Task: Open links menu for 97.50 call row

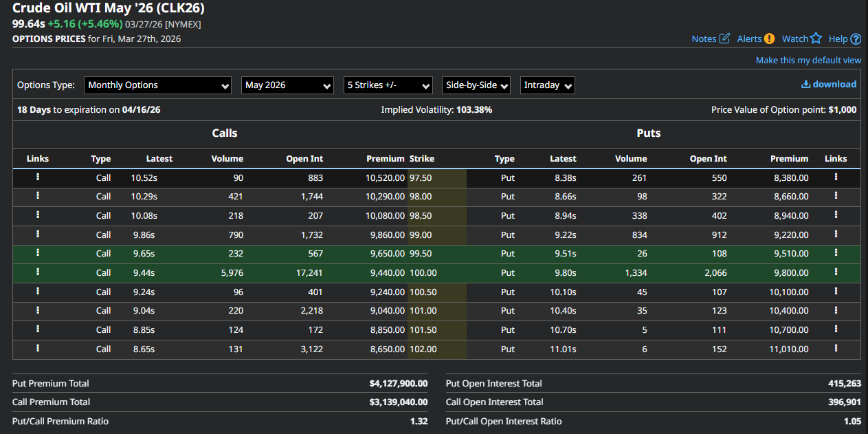Action: coord(38,177)
